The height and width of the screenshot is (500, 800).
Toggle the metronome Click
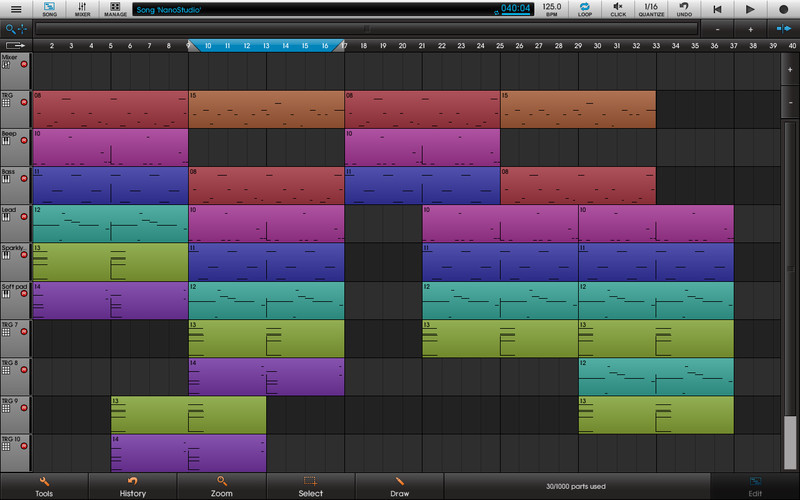(x=618, y=9)
